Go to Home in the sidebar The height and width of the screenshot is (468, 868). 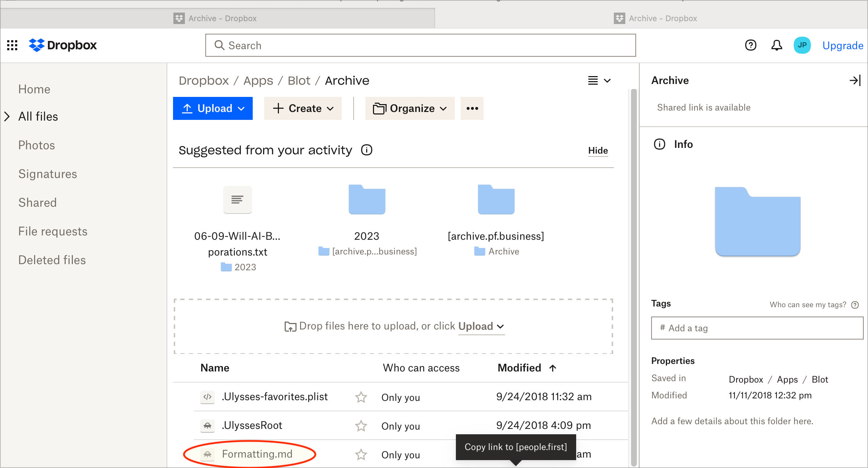34,89
